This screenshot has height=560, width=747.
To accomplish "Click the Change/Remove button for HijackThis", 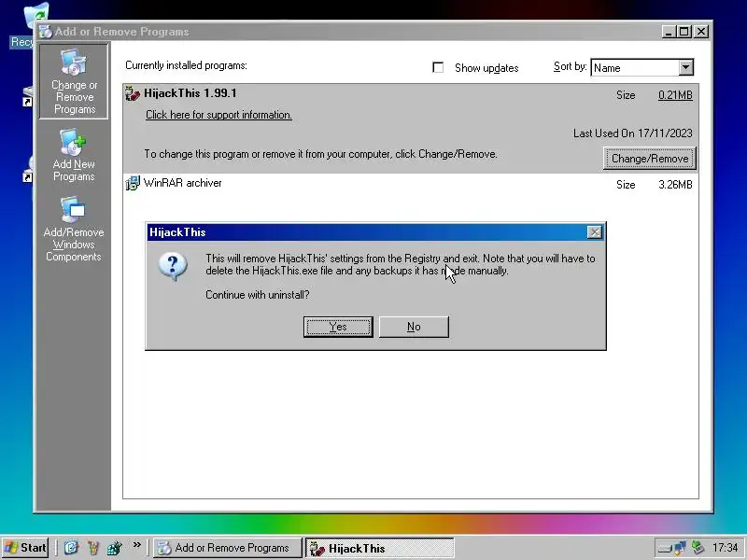I will click(x=650, y=159).
